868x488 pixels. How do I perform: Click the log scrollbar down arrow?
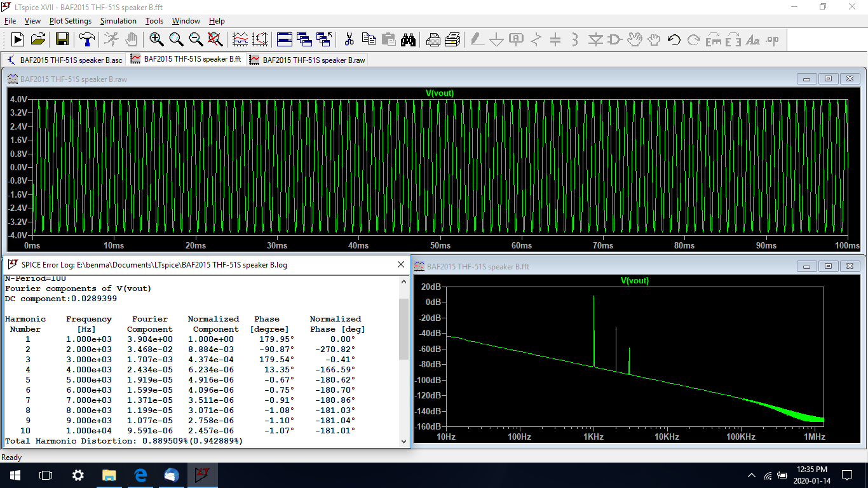point(403,440)
